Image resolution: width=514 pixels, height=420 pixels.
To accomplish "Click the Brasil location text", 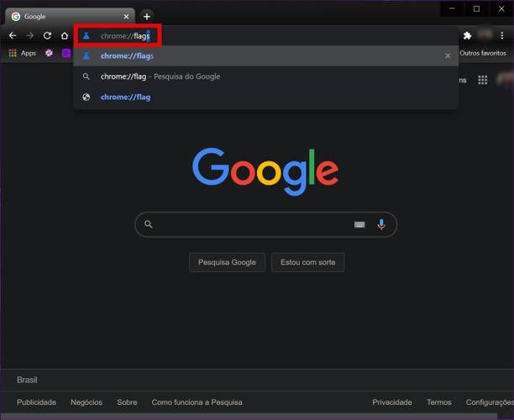I will click(x=27, y=380).
